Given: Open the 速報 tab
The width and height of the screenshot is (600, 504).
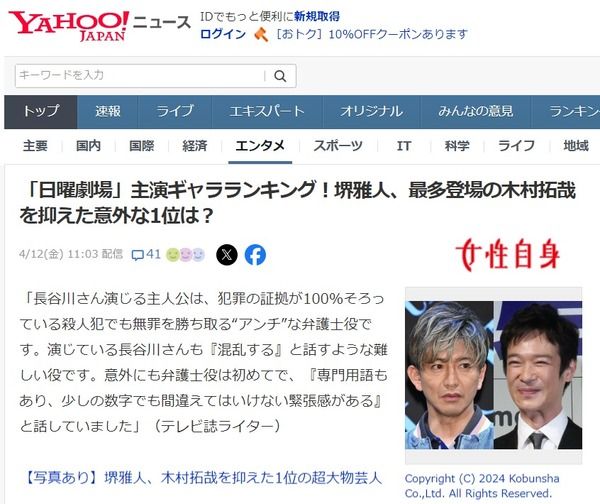Looking at the screenshot, I should tap(108, 111).
